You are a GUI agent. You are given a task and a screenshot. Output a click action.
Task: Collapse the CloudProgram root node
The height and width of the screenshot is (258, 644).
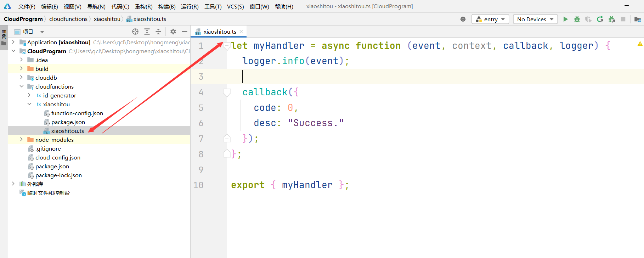point(13,51)
